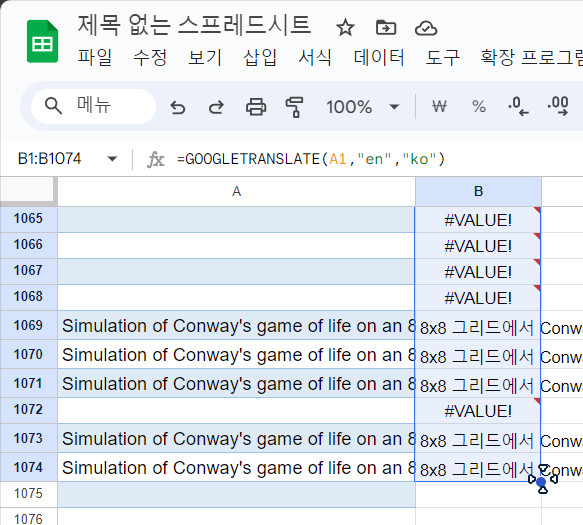Click the blue fill handle of the selection
Image resolution: width=583 pixels, height=525 pixels.
(541, 482)
